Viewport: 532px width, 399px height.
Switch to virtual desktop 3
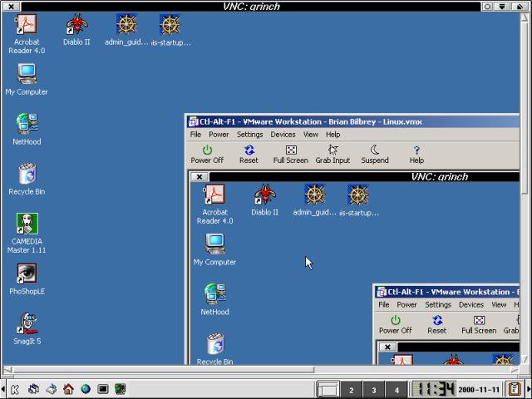point(374,390)
